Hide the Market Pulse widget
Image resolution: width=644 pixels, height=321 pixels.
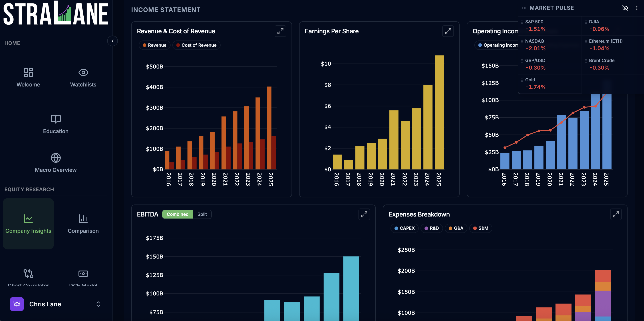click(x=625, y=8)
